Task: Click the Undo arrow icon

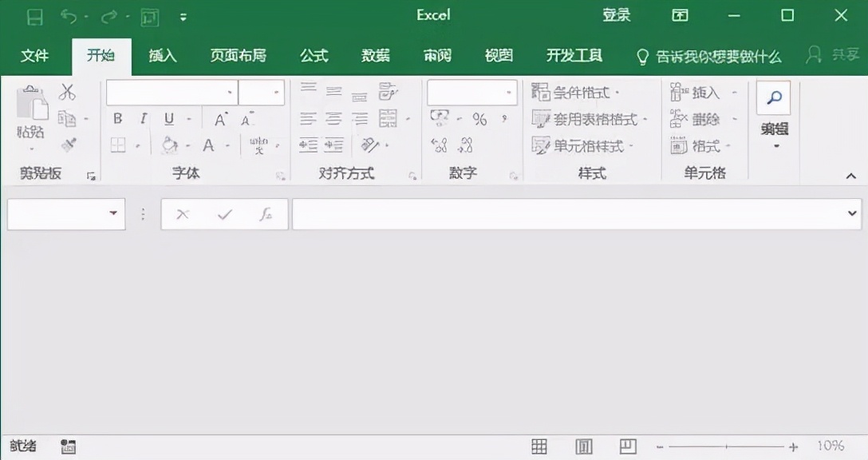Action: point(69,18)
